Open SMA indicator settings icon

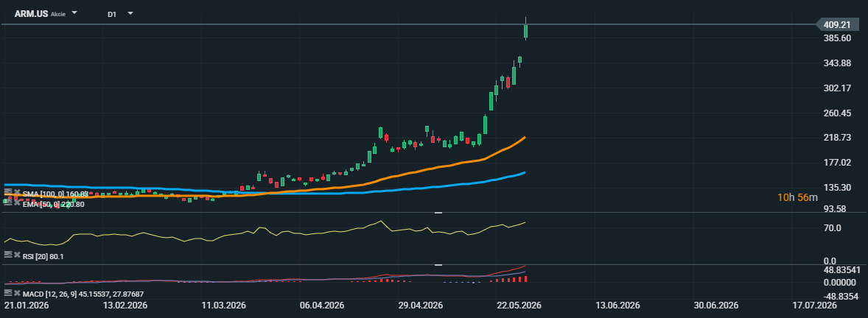point(8,192)
